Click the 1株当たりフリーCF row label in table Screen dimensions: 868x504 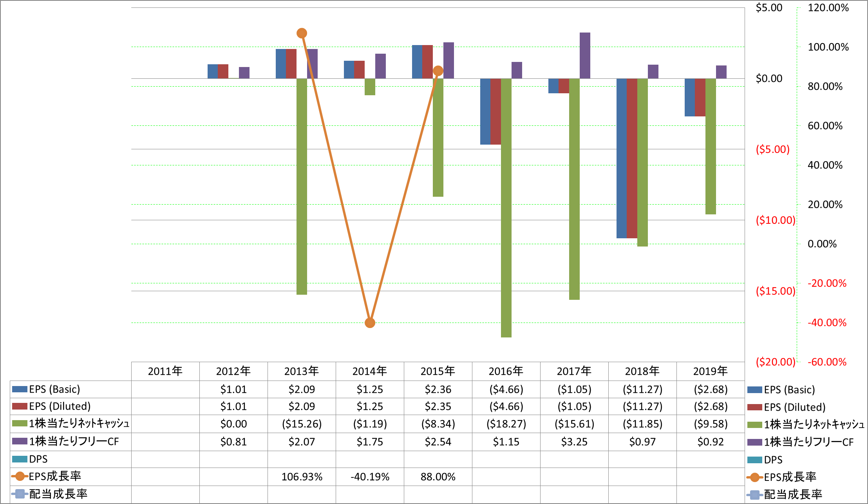(x=74, y=441)
